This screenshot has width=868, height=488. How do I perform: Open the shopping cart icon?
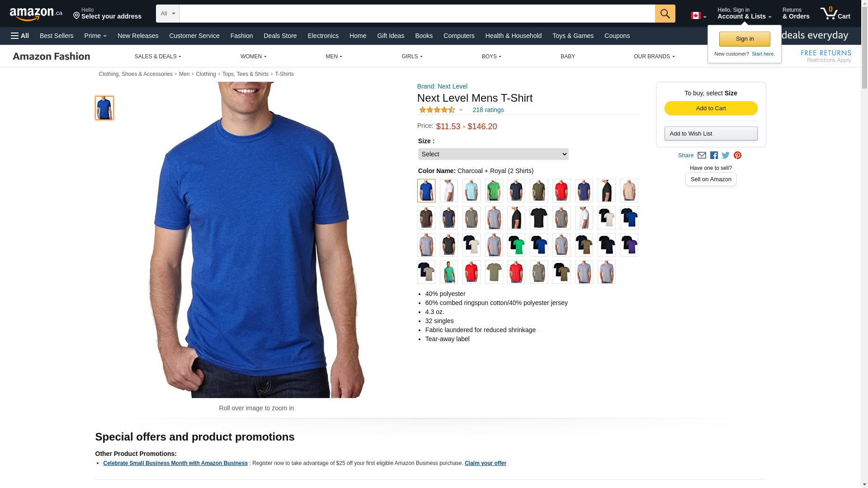coord(835,14)
